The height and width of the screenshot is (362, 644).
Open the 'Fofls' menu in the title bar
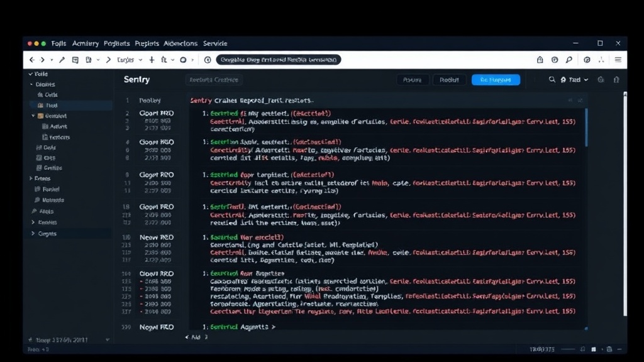[58, 43]
